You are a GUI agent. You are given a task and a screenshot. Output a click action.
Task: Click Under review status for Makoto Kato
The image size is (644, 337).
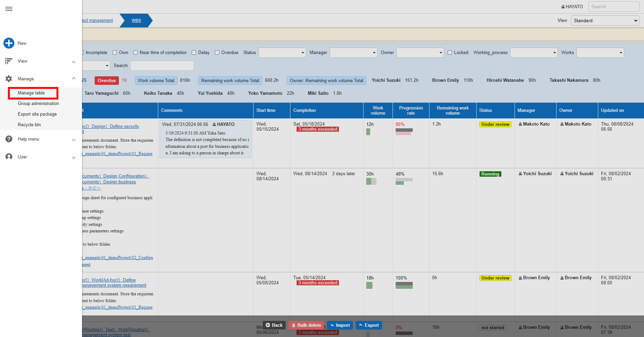click(495, 124)
